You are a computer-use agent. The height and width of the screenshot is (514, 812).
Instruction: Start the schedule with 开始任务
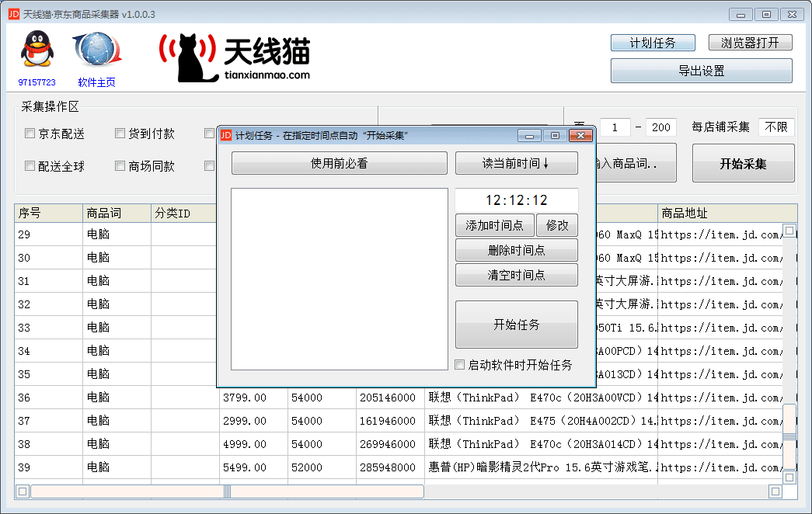click(516, 325)
